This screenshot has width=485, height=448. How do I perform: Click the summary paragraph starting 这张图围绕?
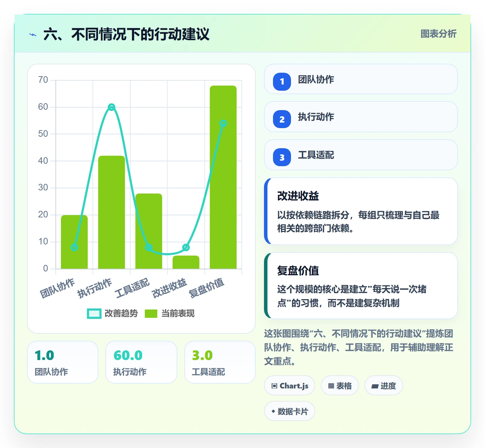tap(359, 347)
